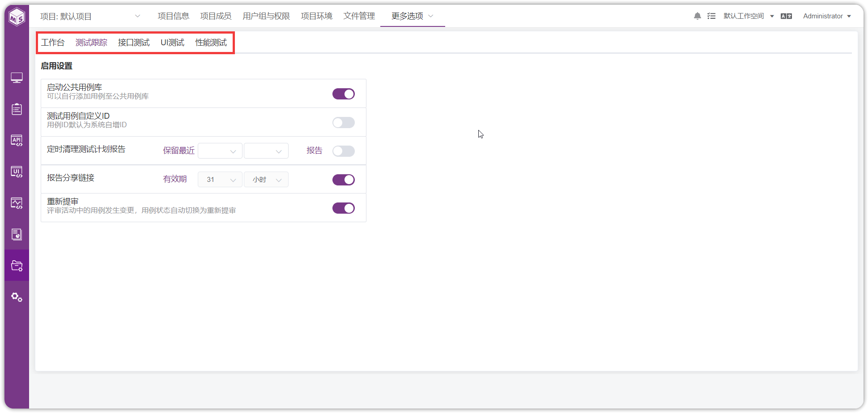Open project settings folder sidebar icon
868x413 pixels.
pyautogui.click(x=17, y=266)
